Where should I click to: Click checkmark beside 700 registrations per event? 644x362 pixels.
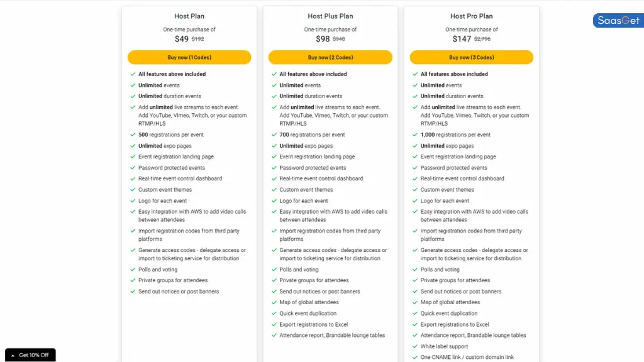[274, 134]
